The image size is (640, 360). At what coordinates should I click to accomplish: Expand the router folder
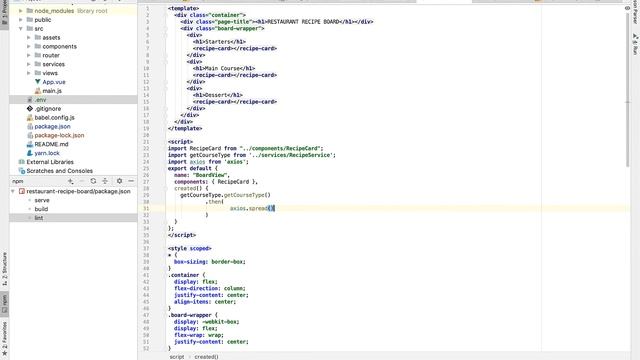coord(29,56)
